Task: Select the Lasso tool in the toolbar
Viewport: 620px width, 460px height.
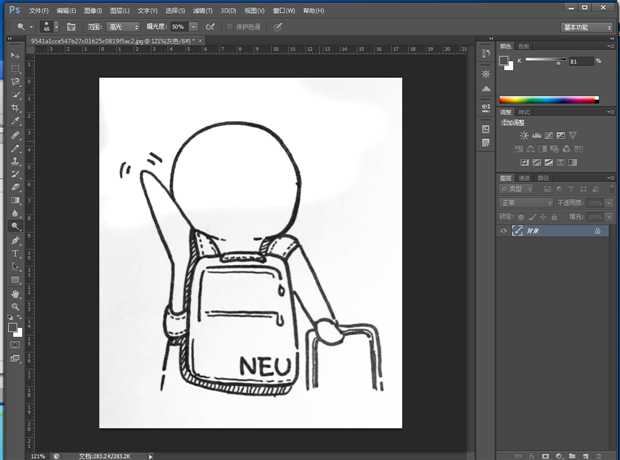Action: [x=15, y=81]
